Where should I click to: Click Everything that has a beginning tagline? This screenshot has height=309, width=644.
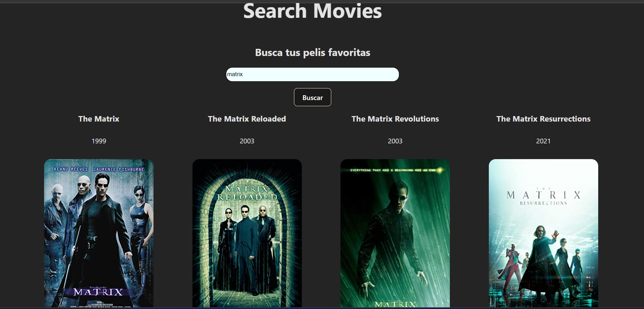(x=393, y=170)
